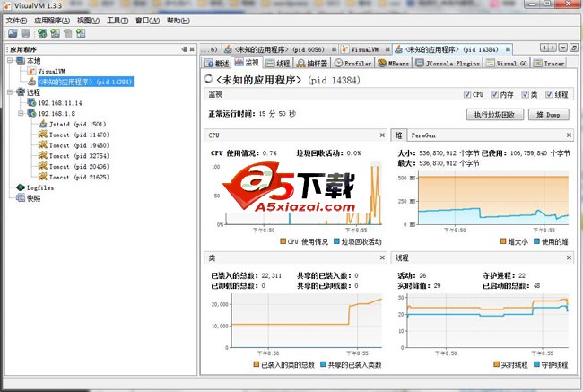583x392 pixels.
Task: Click the 执行垃圾回收 button
Action: coord(495,115)
